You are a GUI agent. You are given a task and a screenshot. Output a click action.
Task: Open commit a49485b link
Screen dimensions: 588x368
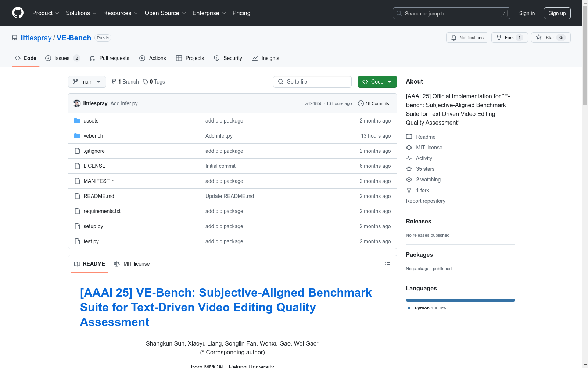pyautogui.click(x=314, y=103)
